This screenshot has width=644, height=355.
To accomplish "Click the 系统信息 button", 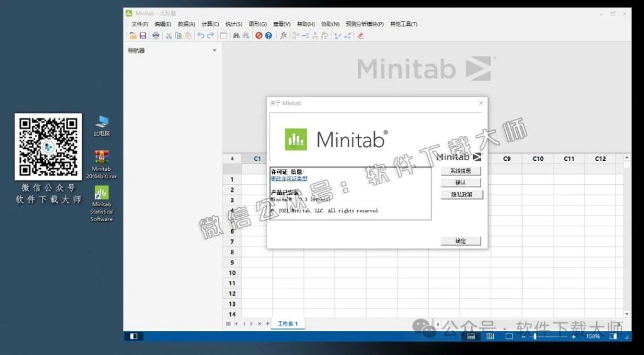I will click(x=461, y=171).
